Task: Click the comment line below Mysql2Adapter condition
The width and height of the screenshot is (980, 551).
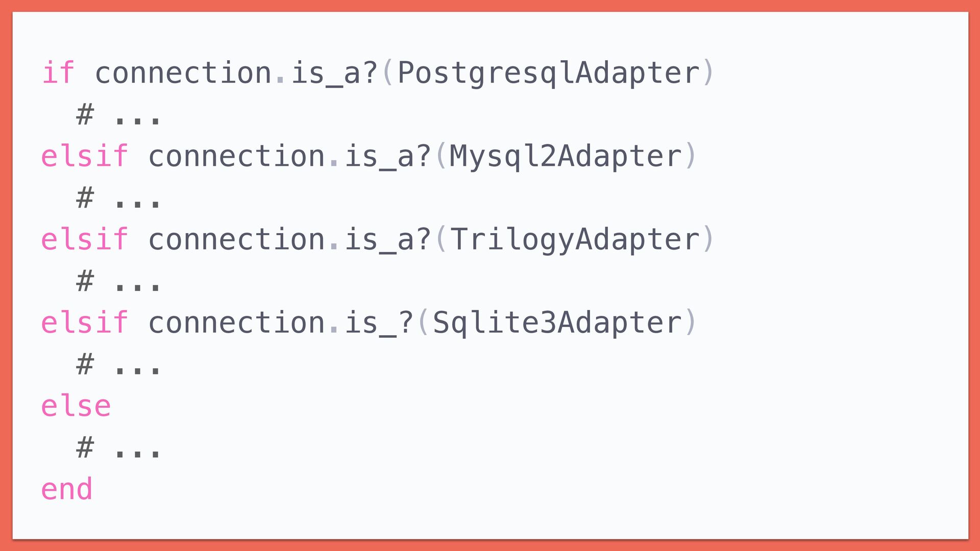Action: (118, 198)
